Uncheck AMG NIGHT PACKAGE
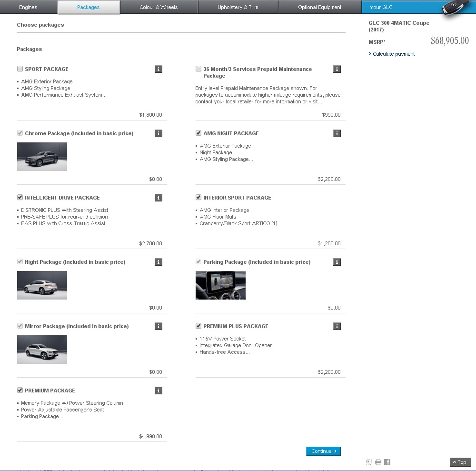This screenshot has height=471, width=476. [x=198, y=133]
